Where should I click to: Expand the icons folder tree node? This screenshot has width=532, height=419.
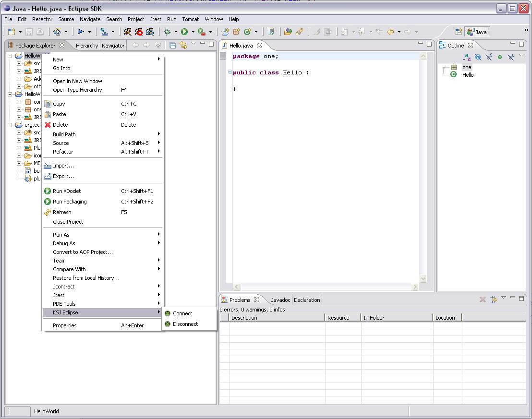pyautogui.click(x=19, y=156)
